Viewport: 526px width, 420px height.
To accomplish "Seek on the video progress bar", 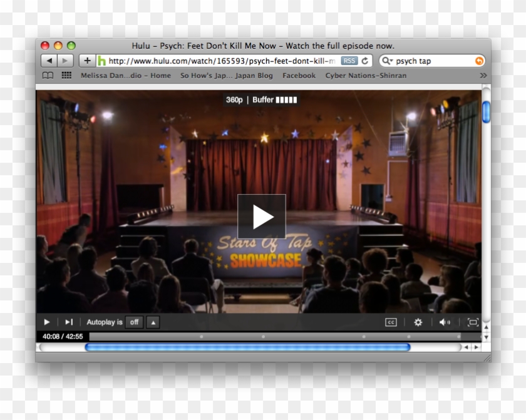I will click(285, 336).
